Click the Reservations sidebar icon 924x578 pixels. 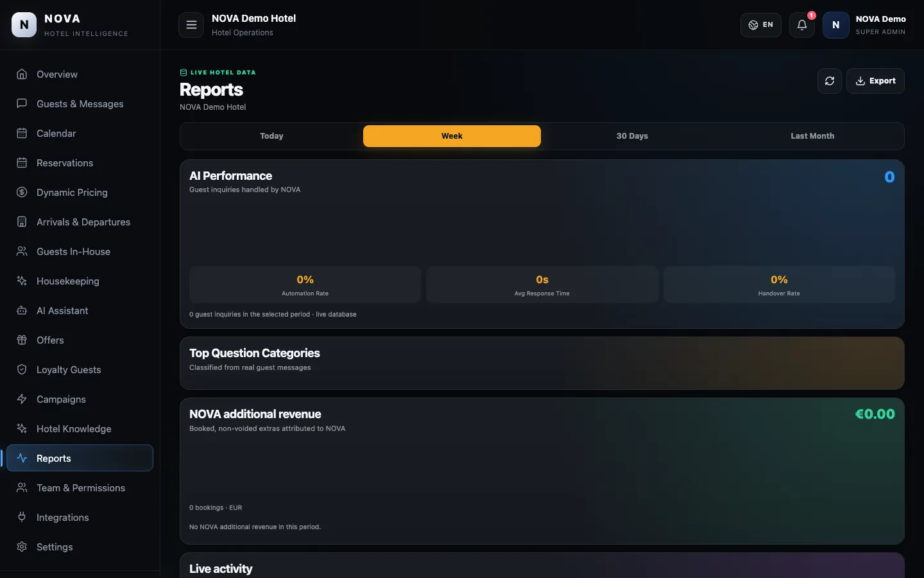coord(22,162)
